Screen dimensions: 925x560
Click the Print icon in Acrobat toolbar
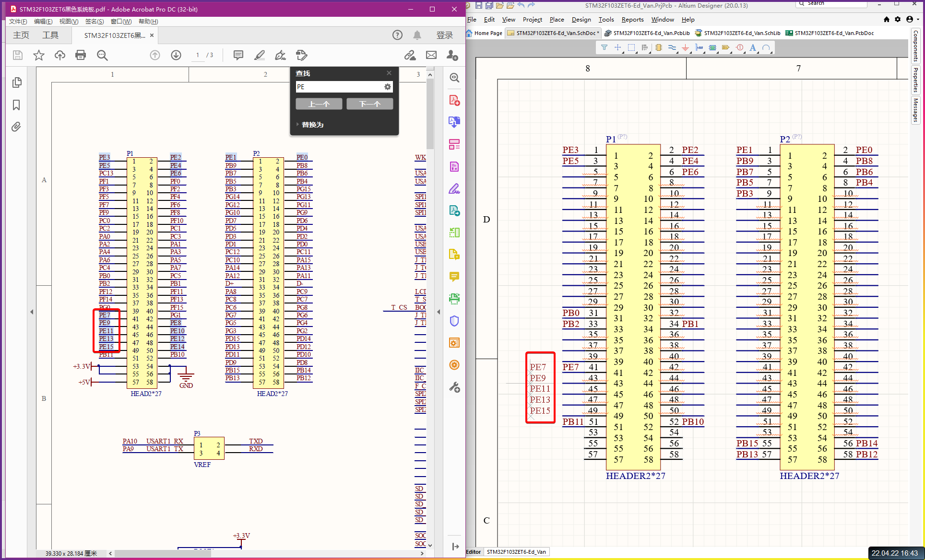coord(81,55)
